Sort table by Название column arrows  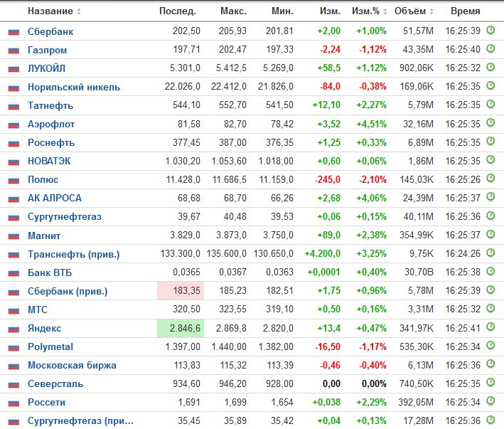[79, 11]
